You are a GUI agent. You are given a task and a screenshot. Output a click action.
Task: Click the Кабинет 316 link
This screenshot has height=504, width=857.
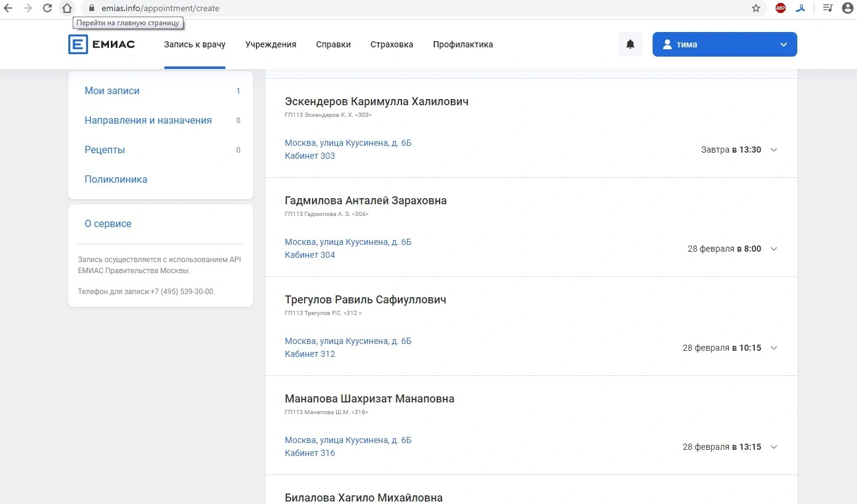pyautogui.click(x=310, y=453)
